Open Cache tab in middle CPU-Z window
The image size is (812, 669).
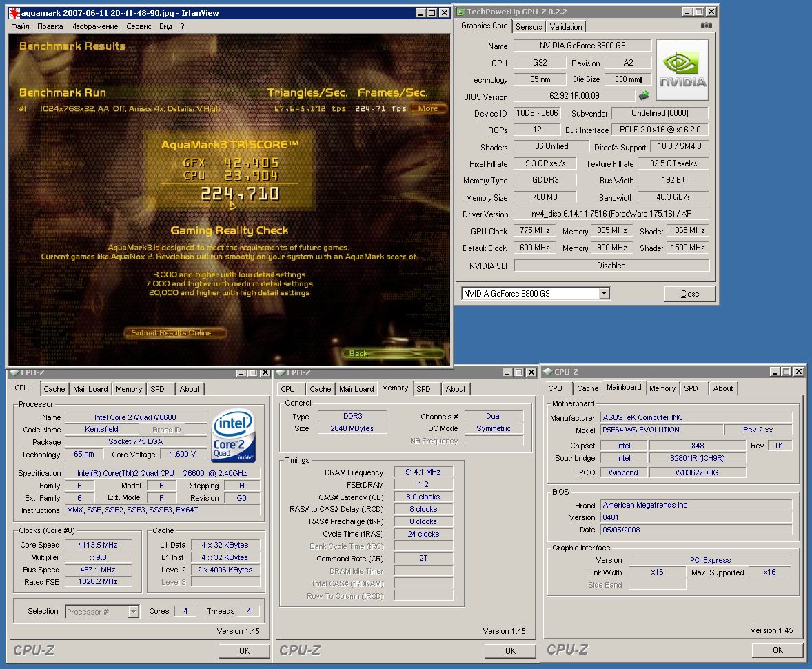click(x=321, y=389)
